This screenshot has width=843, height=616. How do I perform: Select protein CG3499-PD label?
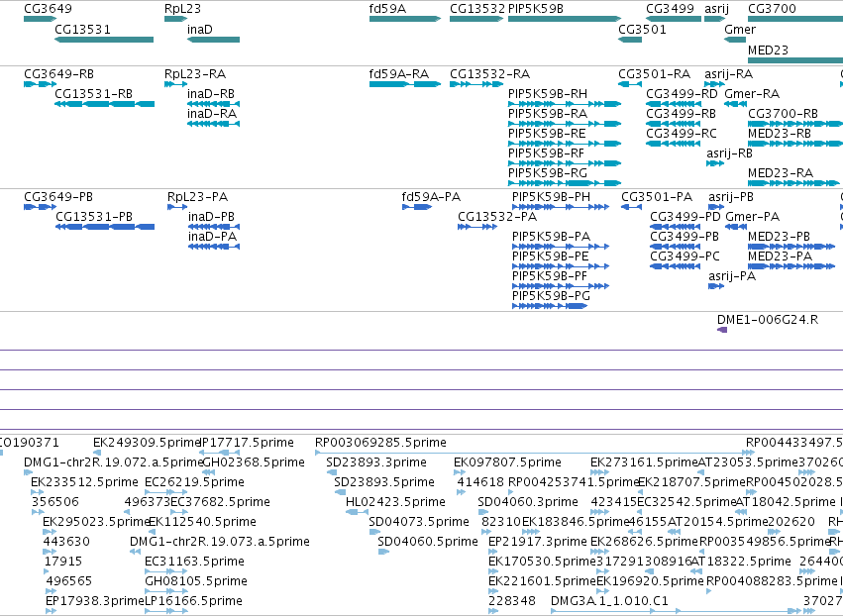click(685, 217)
